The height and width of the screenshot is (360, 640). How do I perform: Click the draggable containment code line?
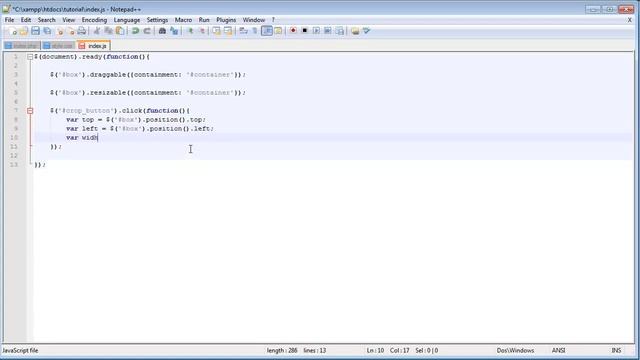click(148, 75)
